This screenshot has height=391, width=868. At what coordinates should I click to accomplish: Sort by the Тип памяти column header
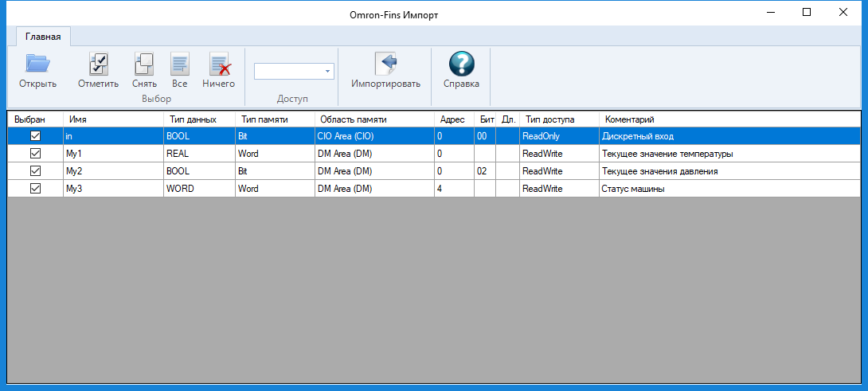275,119
